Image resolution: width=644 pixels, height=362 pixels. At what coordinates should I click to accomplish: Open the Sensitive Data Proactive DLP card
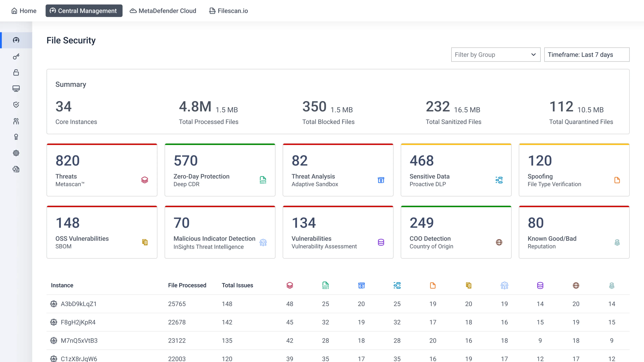456,170
